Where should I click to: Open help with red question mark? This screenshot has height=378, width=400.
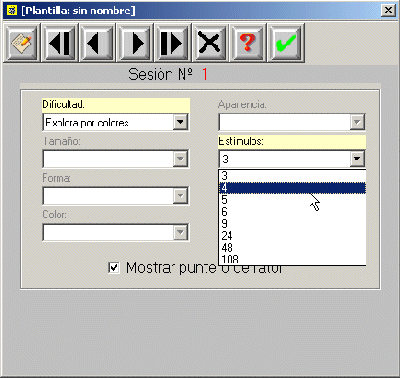point(249,43)
